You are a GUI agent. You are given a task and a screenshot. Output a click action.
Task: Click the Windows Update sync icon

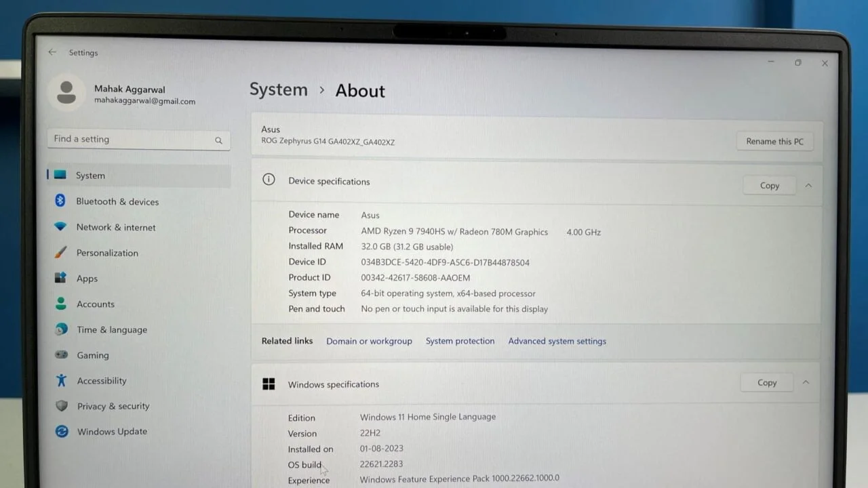coord(62,431)
